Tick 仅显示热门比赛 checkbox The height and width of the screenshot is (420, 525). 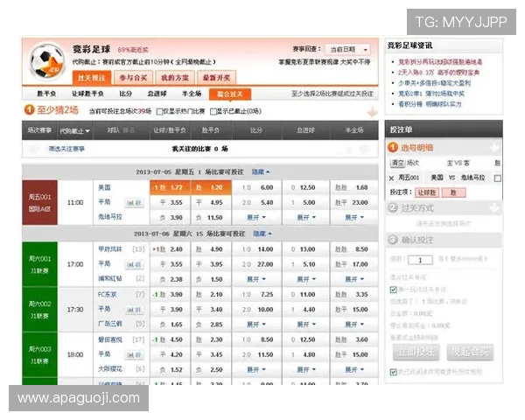160,111
